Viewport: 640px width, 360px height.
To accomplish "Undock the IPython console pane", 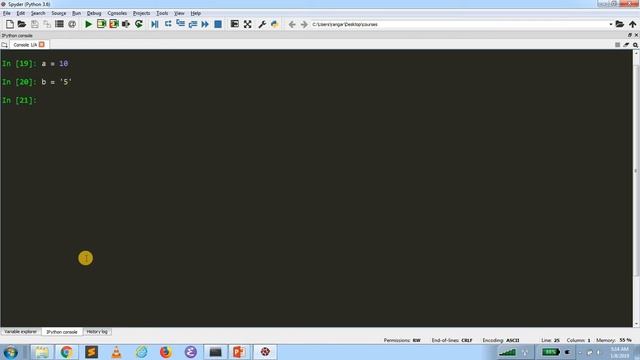I will (x=630, y=35).
